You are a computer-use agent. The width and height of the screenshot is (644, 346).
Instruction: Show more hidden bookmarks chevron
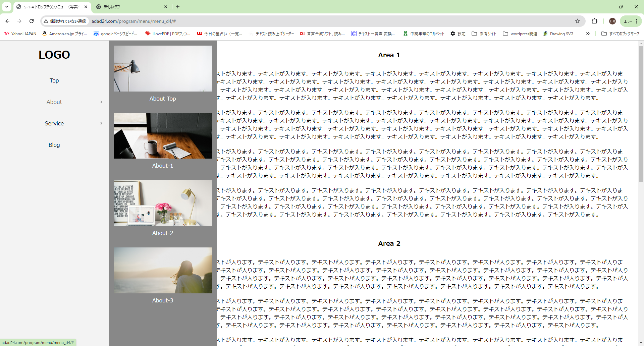(588, 34)
